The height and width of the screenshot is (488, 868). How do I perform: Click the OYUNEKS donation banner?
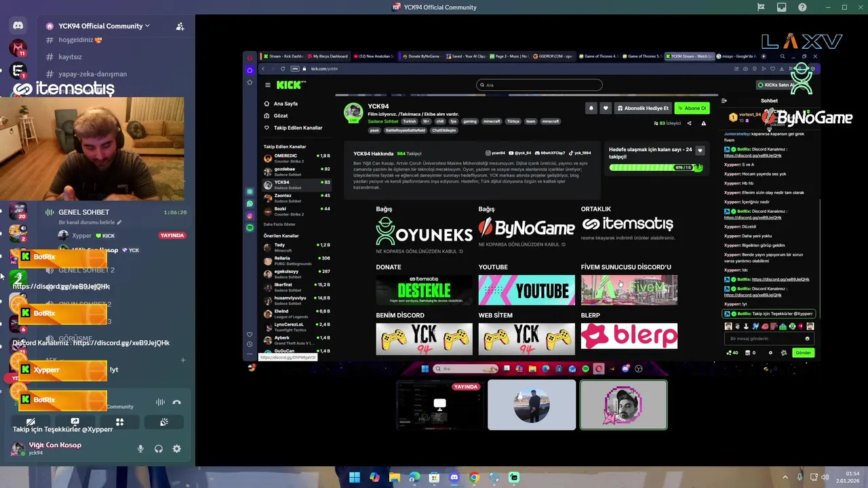pos(424,230)
